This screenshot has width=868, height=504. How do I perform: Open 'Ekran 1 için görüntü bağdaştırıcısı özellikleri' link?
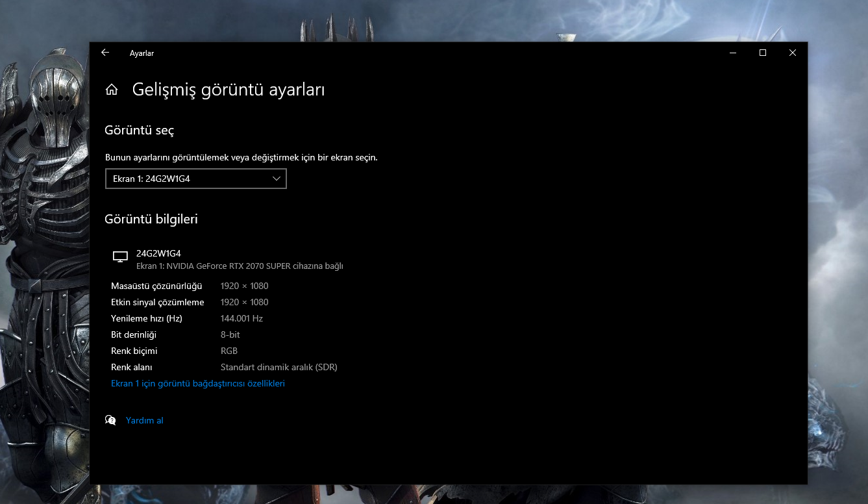[198, 383]
